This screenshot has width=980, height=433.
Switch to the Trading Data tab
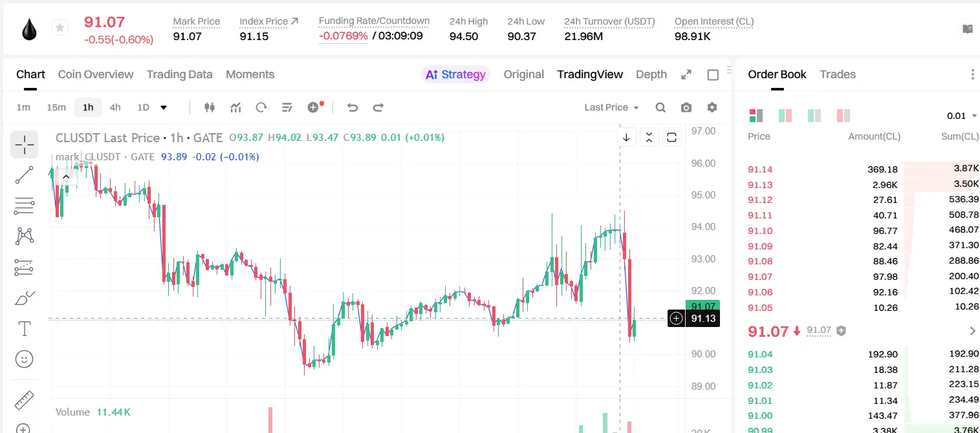[x=180, y=74]
